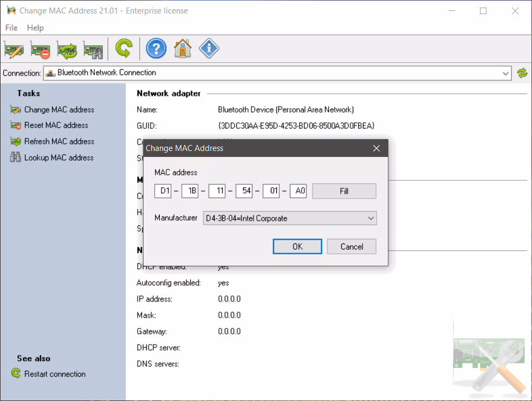Click the Autoconfig enabled value yes
This screenshot has height=401, width=532.
[224, 283]
